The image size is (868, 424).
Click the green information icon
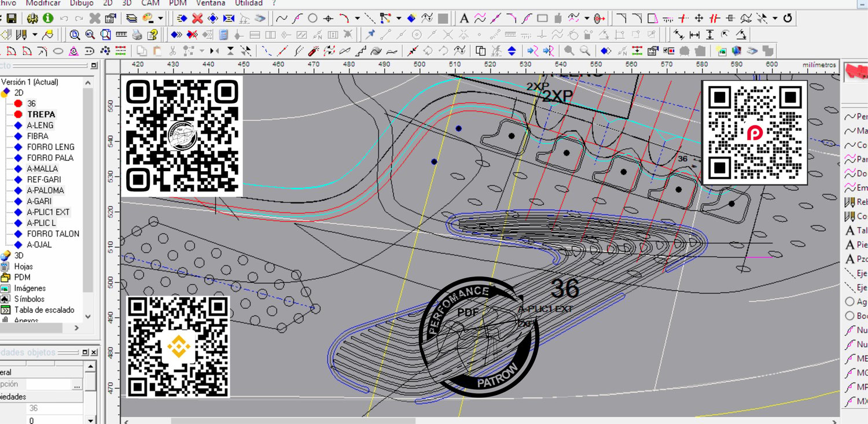click(48, 19)
